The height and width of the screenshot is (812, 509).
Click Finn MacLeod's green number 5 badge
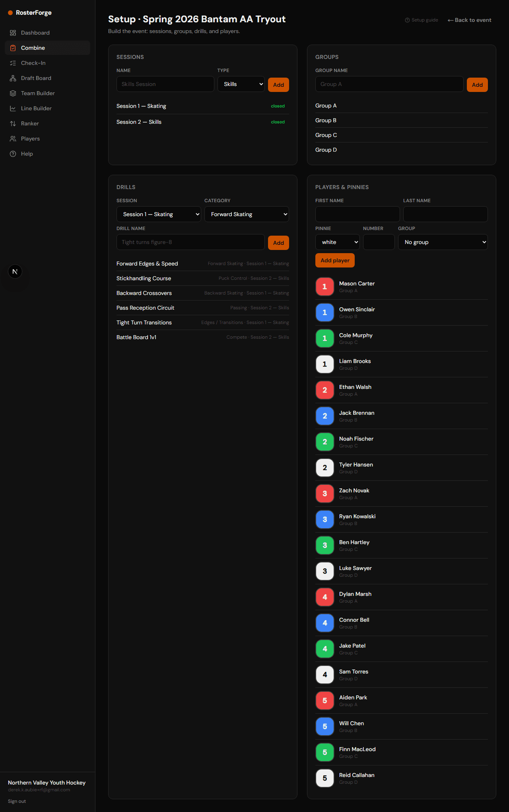(x=325, y=752)
